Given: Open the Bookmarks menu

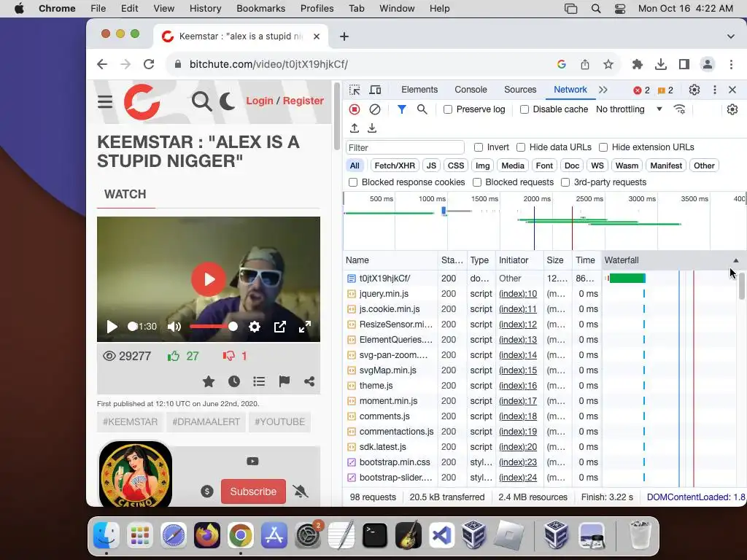Looking at the screenshot, I should 260,9.
